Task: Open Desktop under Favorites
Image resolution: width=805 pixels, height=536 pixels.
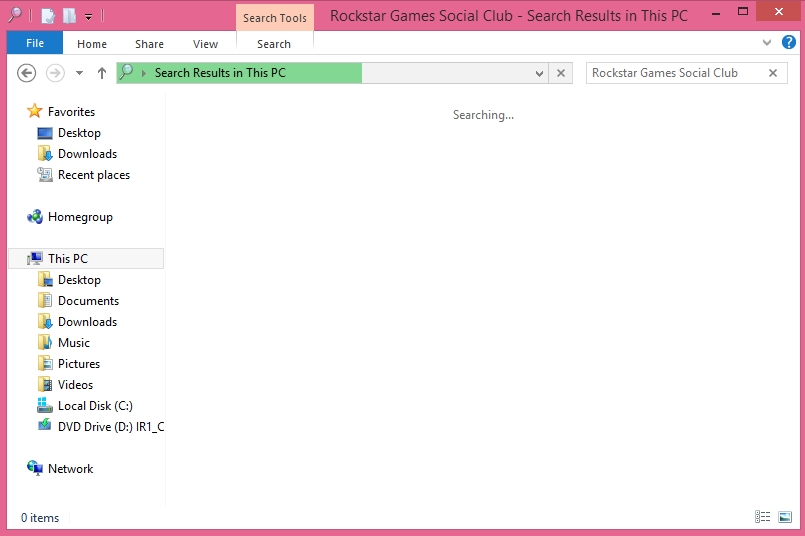Action: [79, 132]
